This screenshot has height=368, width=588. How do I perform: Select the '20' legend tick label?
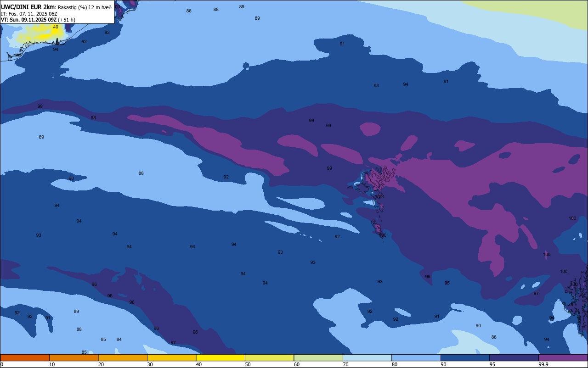point(101,364)
